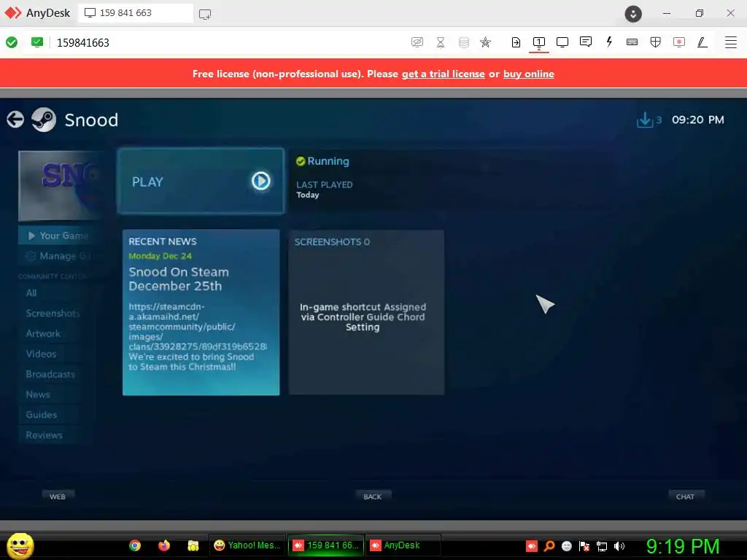Viewport: 747px width, 560px height.
Task: Open the Screenshots 0 tile
Action: [x=366, y=312]
